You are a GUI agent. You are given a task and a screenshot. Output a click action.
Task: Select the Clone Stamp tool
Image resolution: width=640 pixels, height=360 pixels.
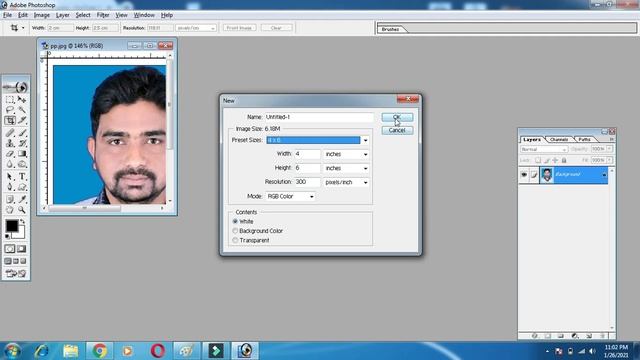tap(10, 143)
